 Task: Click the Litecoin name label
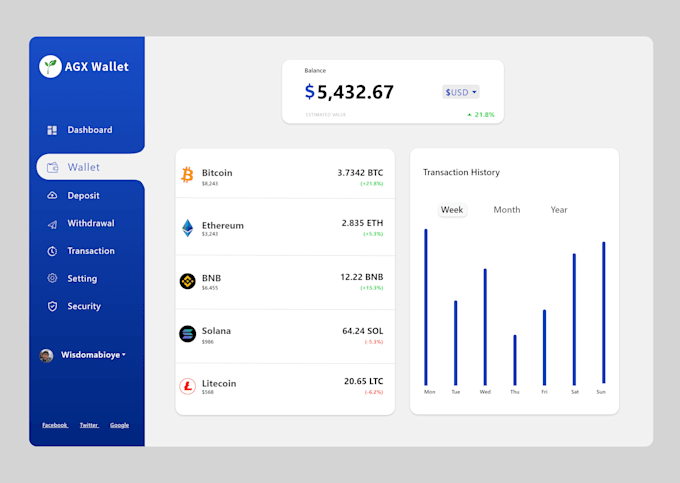point(219,383)
